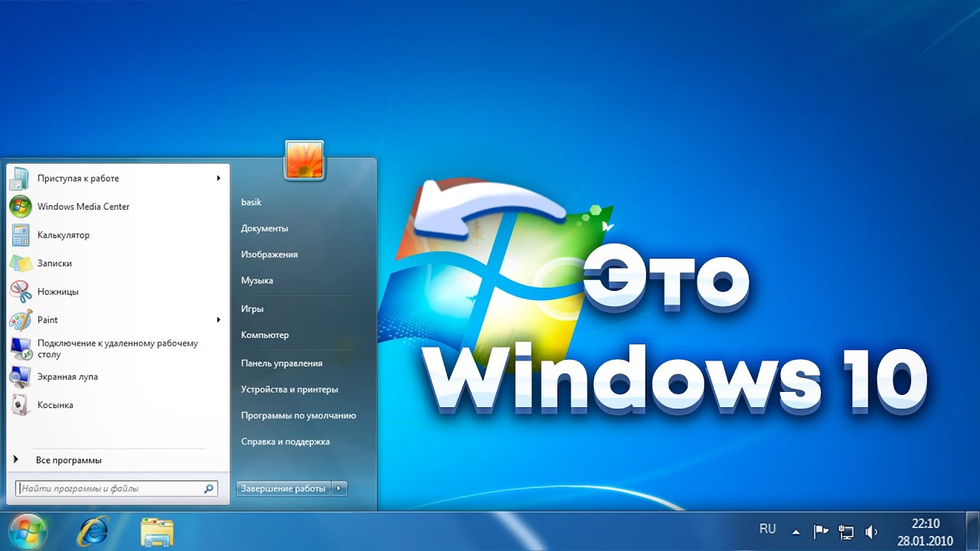Expand the Paint recent files arrow
Screen dimensions: 980x551
tap(218, 320)
